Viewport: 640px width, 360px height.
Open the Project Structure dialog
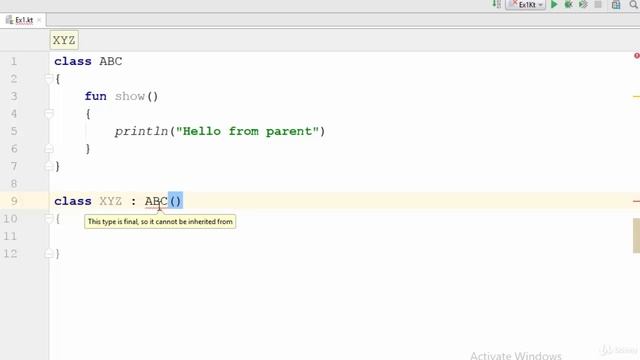point(616,4)
